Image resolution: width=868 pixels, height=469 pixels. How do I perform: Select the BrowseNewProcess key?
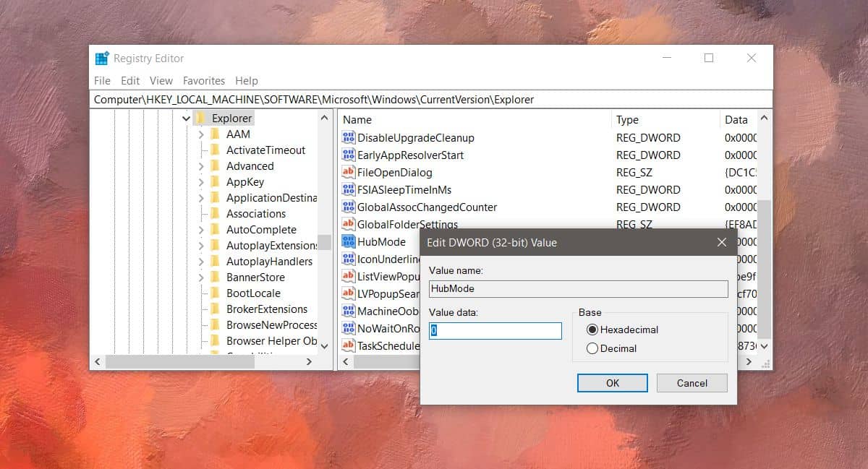(272, 324)
